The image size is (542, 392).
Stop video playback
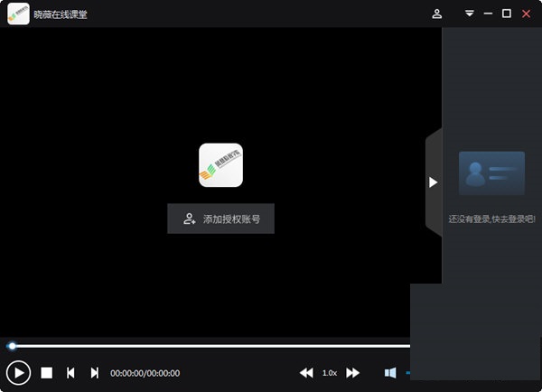[x=47, y=372]
